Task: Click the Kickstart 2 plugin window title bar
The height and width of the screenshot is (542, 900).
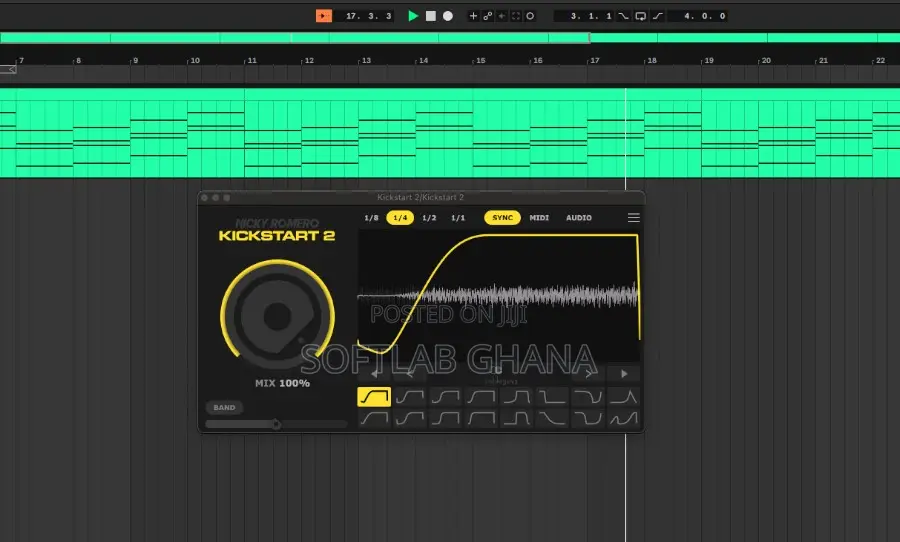Action: 421,198
